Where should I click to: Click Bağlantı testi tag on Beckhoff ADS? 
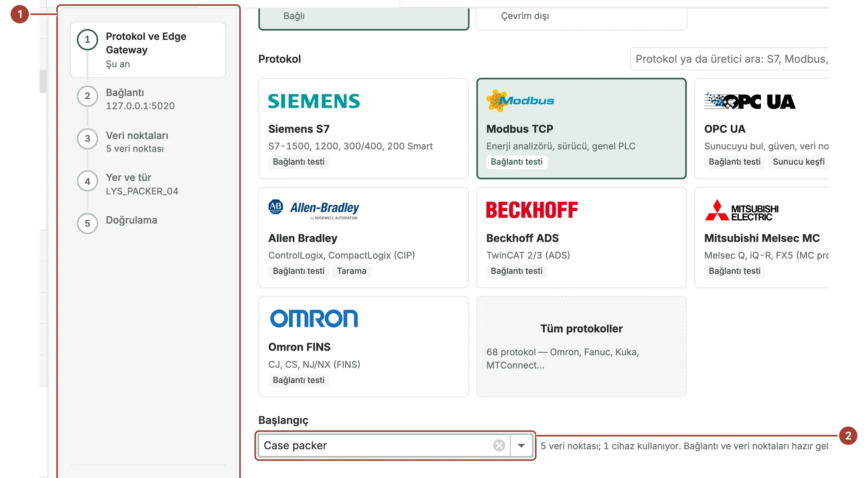pyautogui.click(x=516, y=271)
